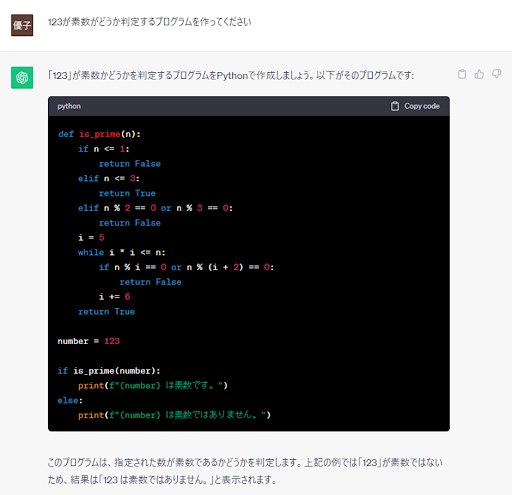This screenshot has width=512, height=495.
Task: Click the Copy code text
Action: 422,106
